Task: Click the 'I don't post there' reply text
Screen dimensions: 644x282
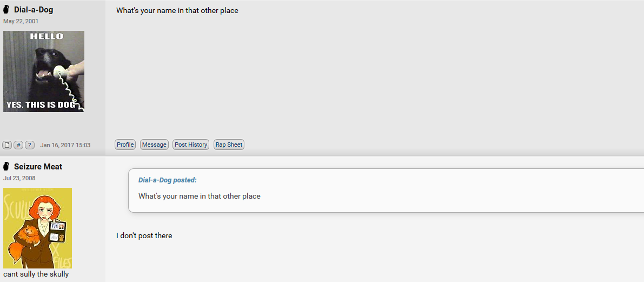Action: [144, 235]
